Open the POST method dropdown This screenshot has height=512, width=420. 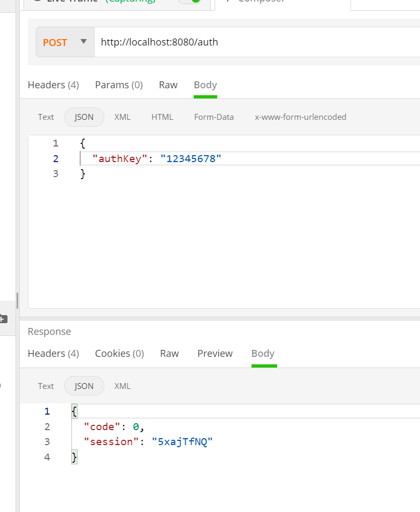pos(65,42)
